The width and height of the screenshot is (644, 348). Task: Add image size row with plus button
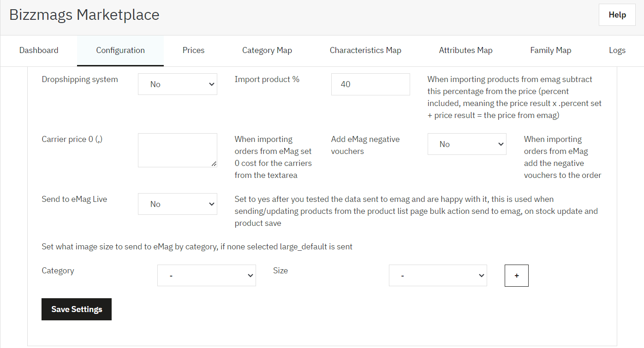tap(517, 275)
